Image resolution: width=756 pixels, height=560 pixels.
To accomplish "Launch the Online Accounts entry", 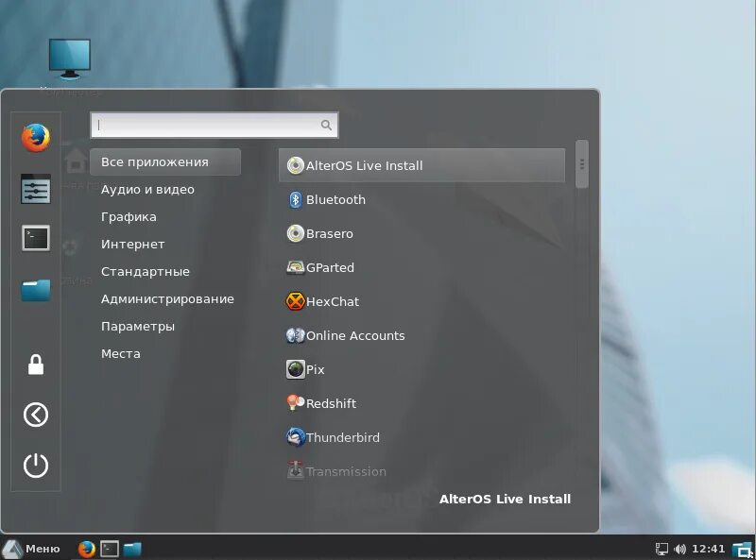I will (x=421, y=335).
